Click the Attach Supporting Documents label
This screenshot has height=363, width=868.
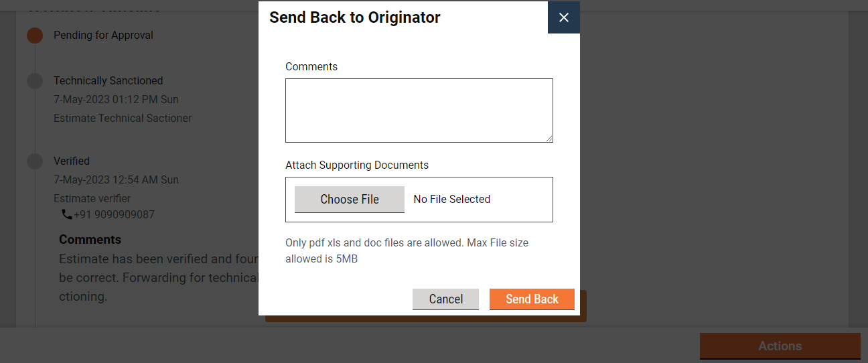tap(356, 165)
